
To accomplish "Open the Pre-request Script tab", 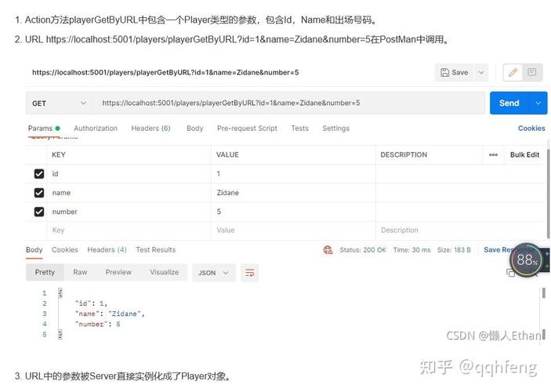I will (247, 129).
